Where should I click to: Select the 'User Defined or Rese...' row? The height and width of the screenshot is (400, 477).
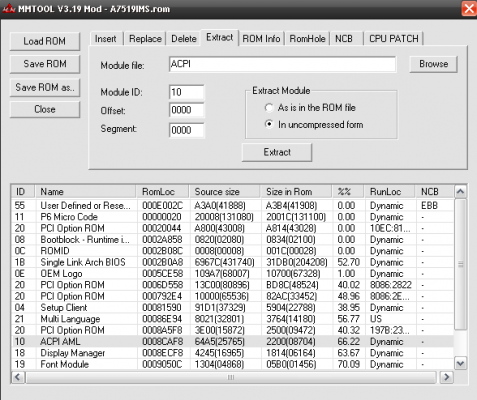click(233, 206)
